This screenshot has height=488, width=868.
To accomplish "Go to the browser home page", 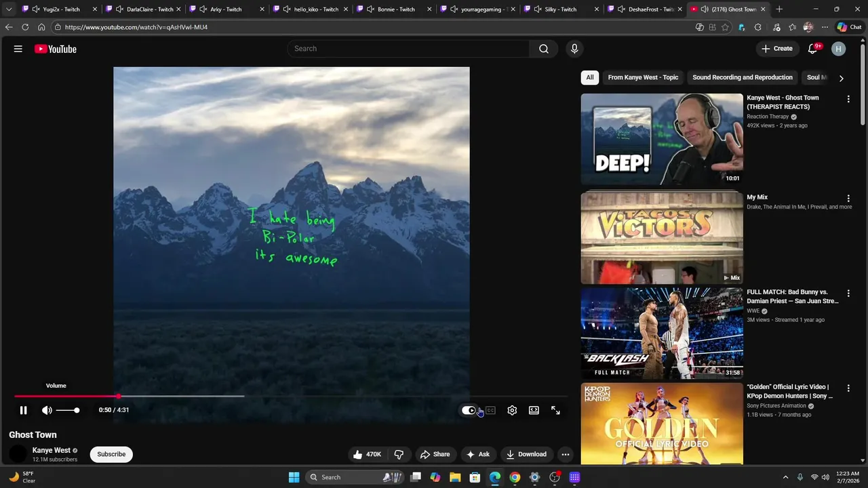I will point(41,27).
